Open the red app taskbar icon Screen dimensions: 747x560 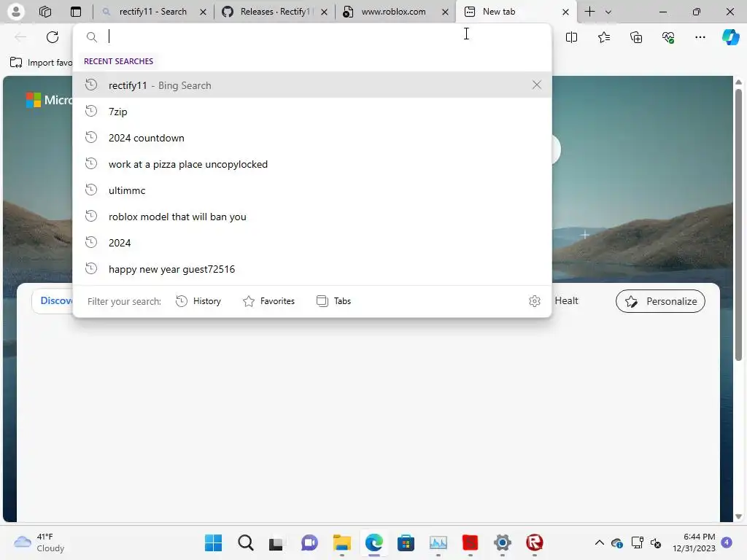[471, 542]
